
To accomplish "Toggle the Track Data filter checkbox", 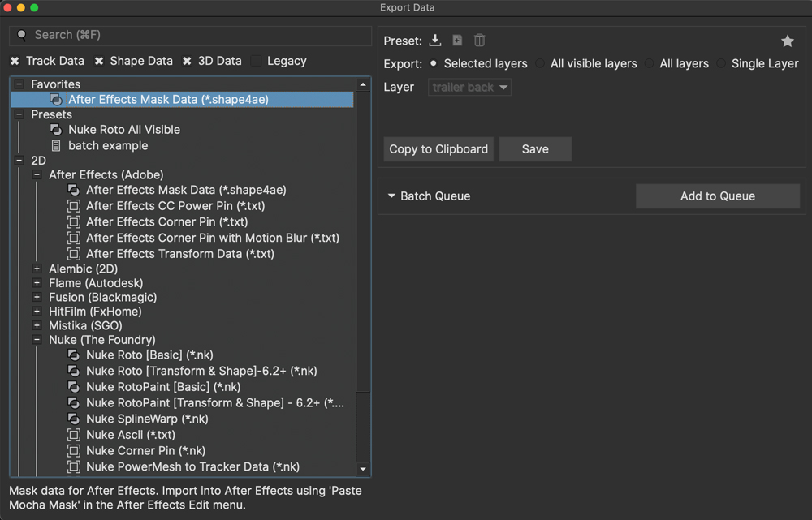I will tap(15, 61).
